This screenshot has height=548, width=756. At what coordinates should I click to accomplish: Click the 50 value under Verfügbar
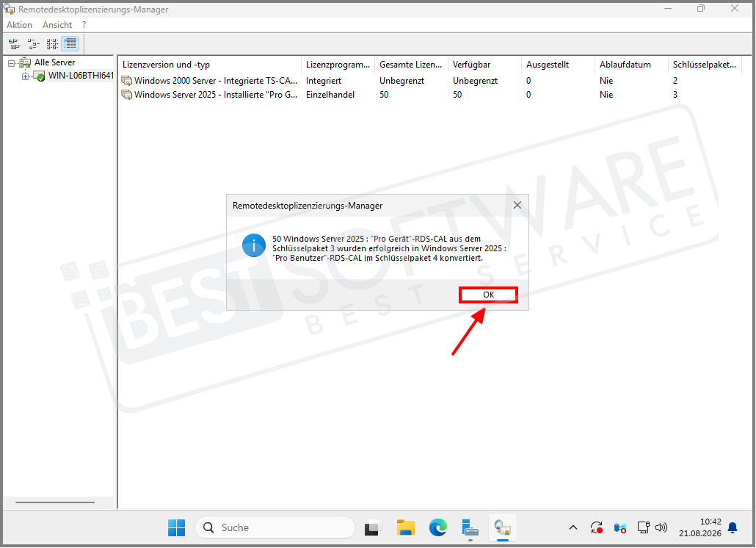[457, 95]
